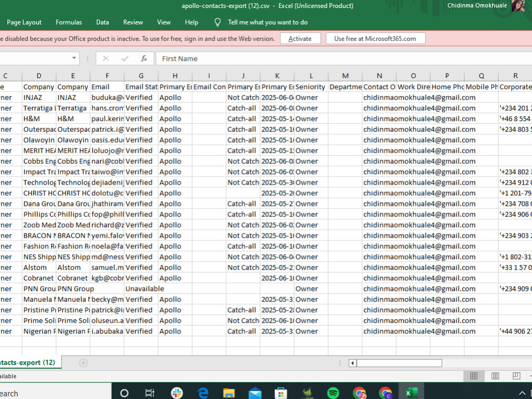The image size is (532, 399).
Task: Launch Microsoft Edge from the taskbar
Action: 203,393
